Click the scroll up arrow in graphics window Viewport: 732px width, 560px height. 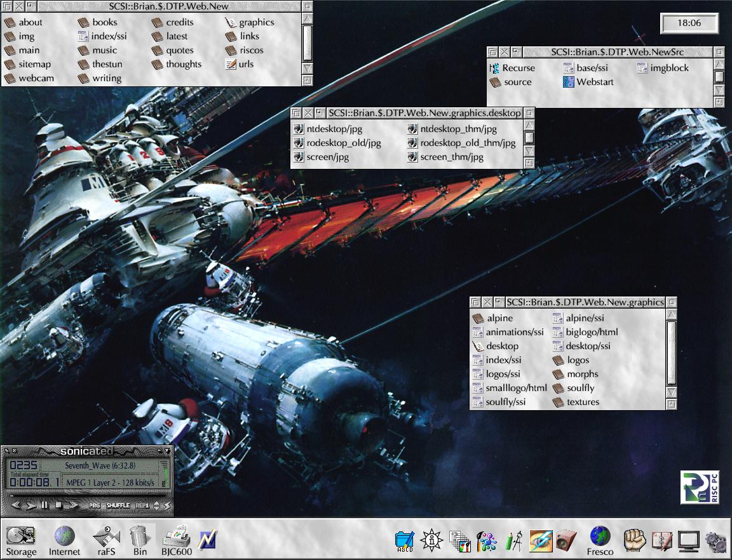(x=671, y=314)
